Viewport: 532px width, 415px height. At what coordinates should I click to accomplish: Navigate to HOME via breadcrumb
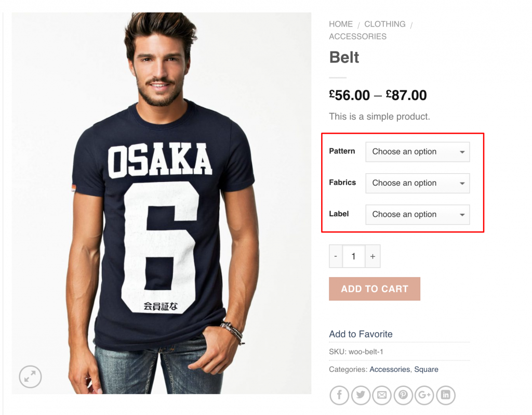(x=340, y=24)
